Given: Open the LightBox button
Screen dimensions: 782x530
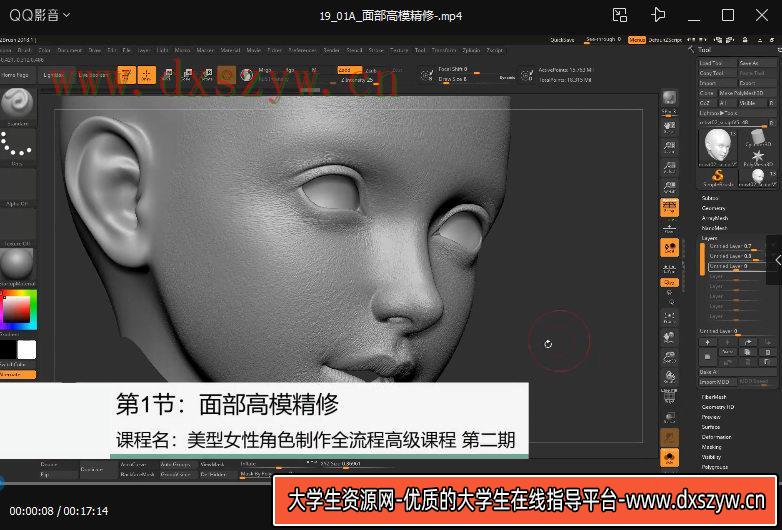Looking at the screenshot, I should [x=53, y=75].
